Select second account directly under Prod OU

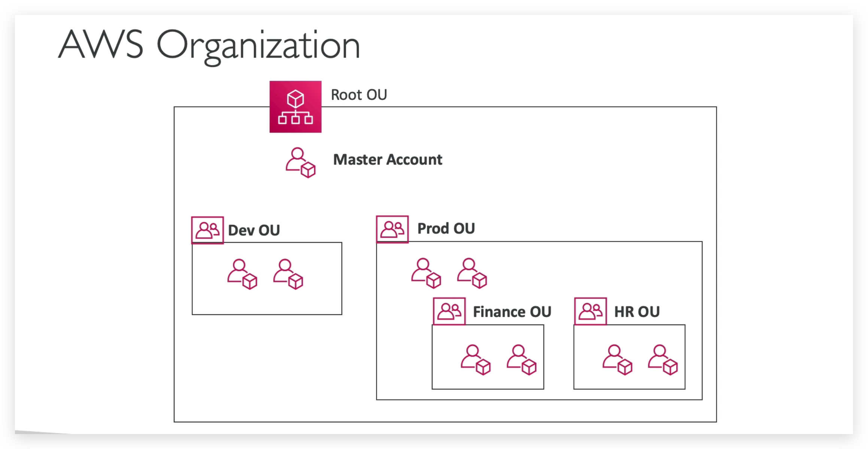472,273
